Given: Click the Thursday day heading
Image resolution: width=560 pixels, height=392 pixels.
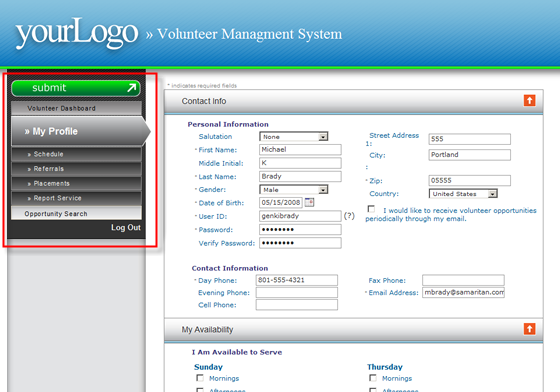Looking at the screenshot, I should (x=385, y=367).
